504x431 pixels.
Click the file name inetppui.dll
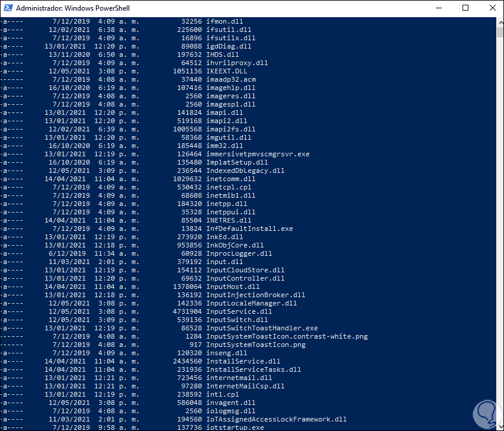tap(231, 213)
